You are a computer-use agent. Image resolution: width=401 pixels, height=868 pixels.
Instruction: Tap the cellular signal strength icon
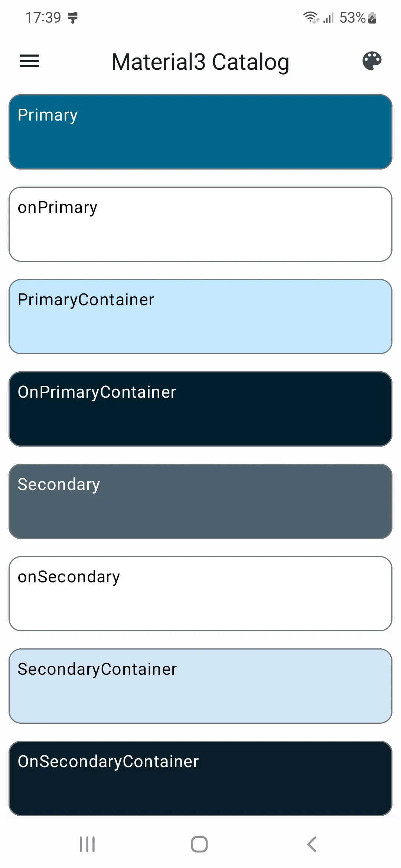pos(328,17)
